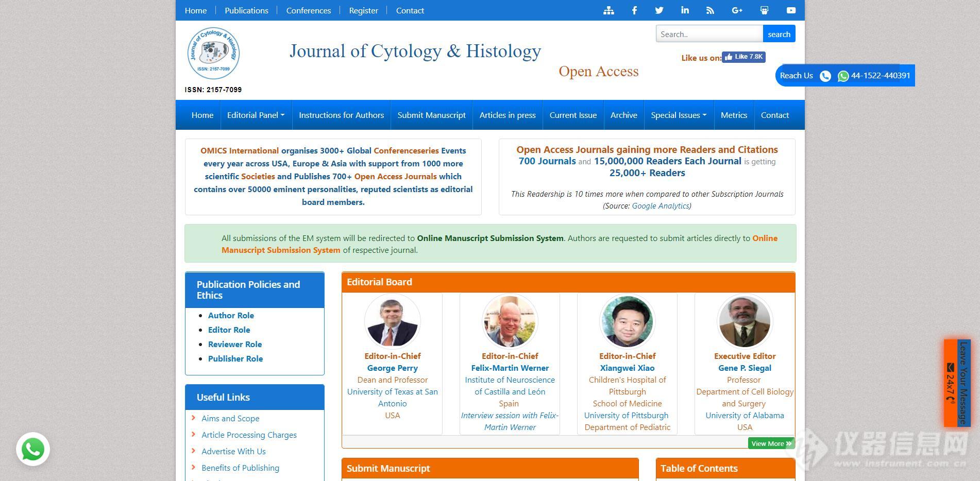Open Articles in press menu item

pos(508,115)
